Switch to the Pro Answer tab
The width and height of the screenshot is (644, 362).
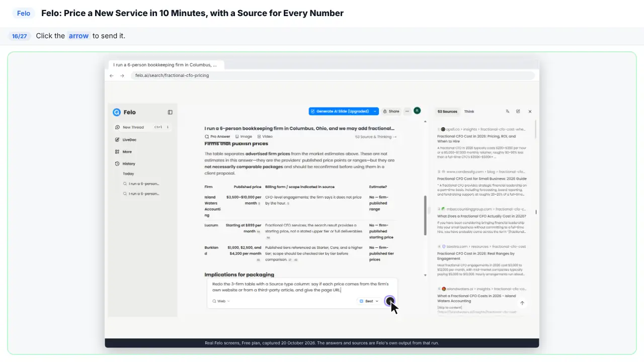click(x=217, y=136)
